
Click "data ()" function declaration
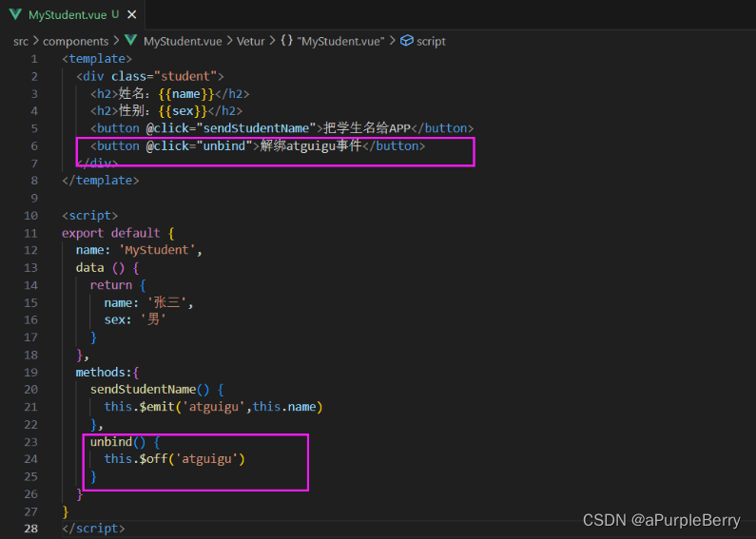coord(100,267)
